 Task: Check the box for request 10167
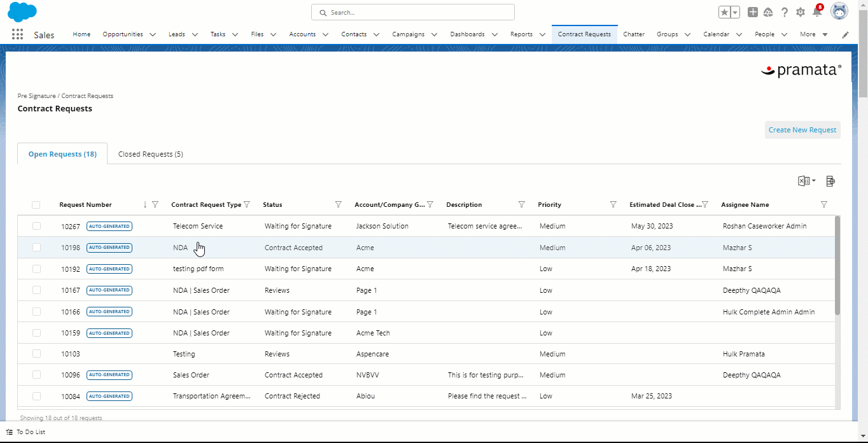(x=36, y=290)
